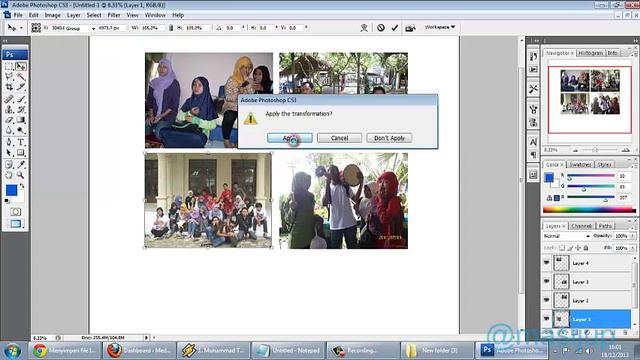640x360 pixels.
Task: Select the Path Selection tool
Action: (9, 153)
